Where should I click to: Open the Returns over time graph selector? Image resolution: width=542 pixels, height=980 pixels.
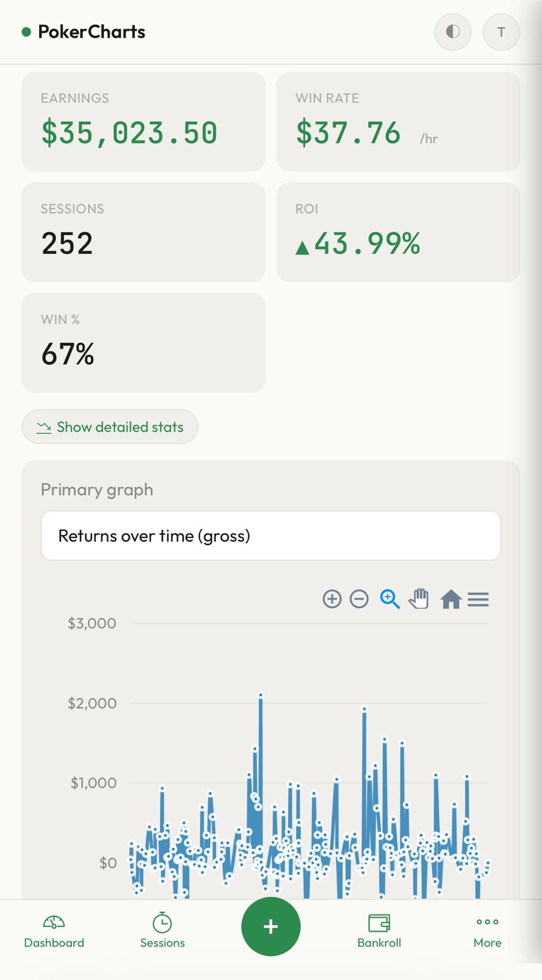tap(270, 535)
